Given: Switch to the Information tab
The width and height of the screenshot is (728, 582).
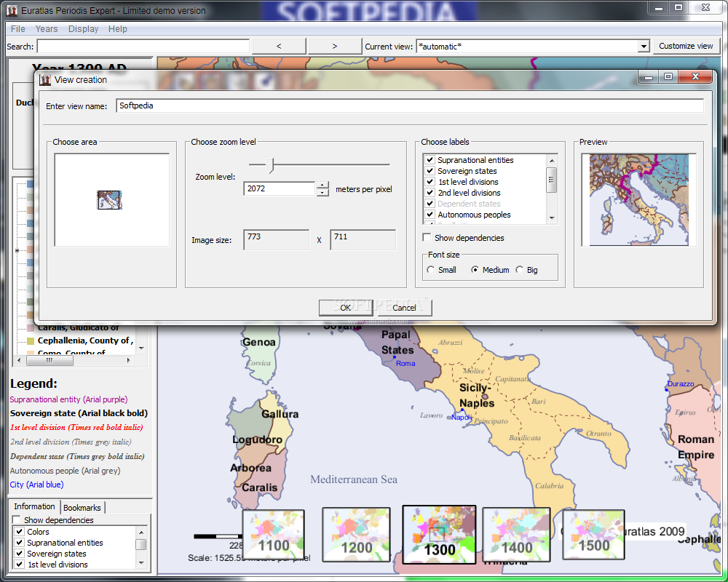Looking at the screenshot, I should pyautogui.click(x=34, y=506).
